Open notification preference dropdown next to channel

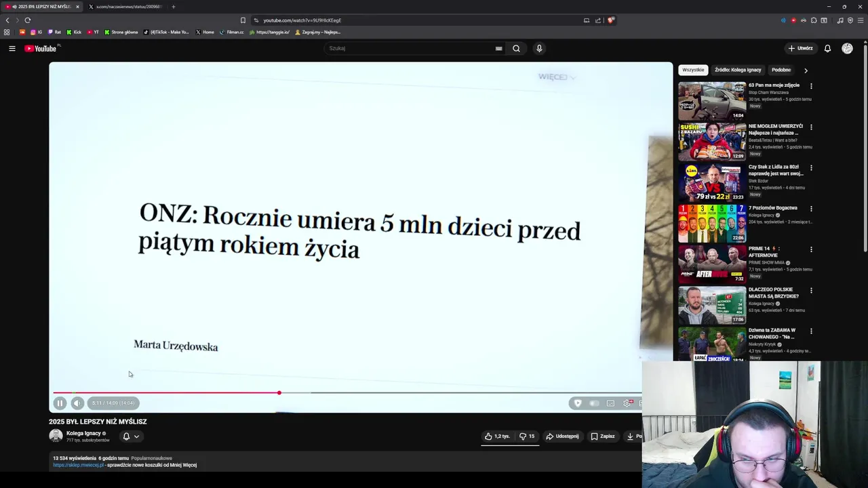131,436
